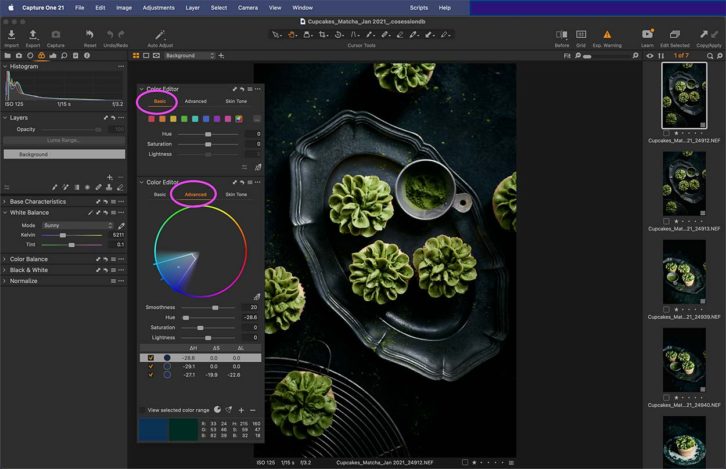726x469 pixels.
Task: Remove the color range with minus button
Action: coord(253,410)
